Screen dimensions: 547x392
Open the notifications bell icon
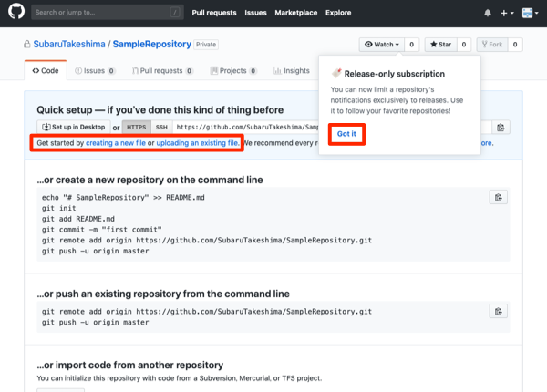coord(488,13)
